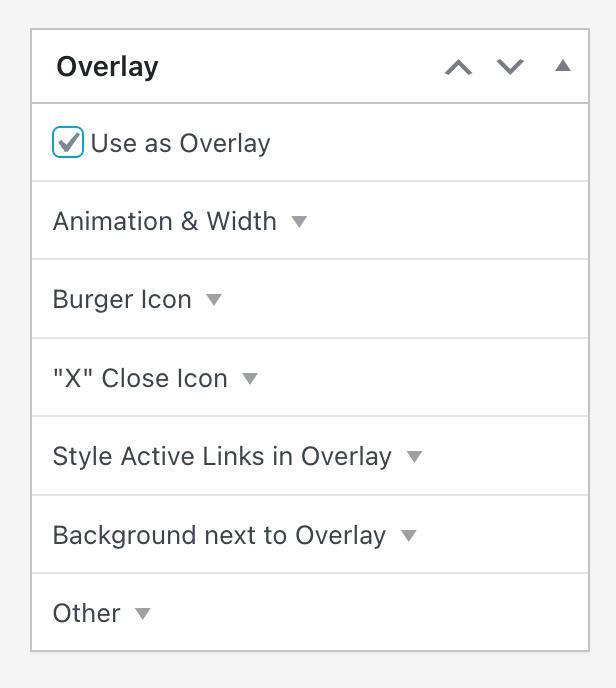Click the arrow next to "X" Close Icon
This screenshot has width=616, height=688.
click(250, 378)
